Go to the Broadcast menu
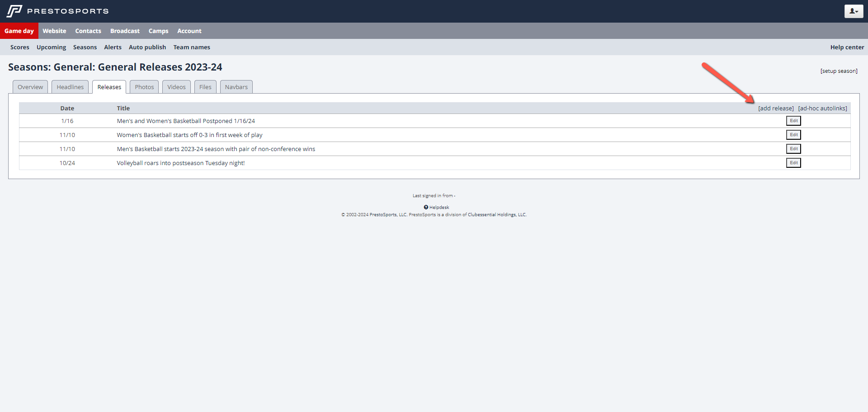 pyautogui.click(x=125, y=31)
